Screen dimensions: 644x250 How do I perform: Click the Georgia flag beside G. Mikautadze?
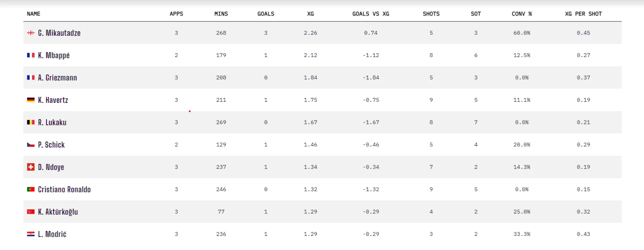(31, 33)
